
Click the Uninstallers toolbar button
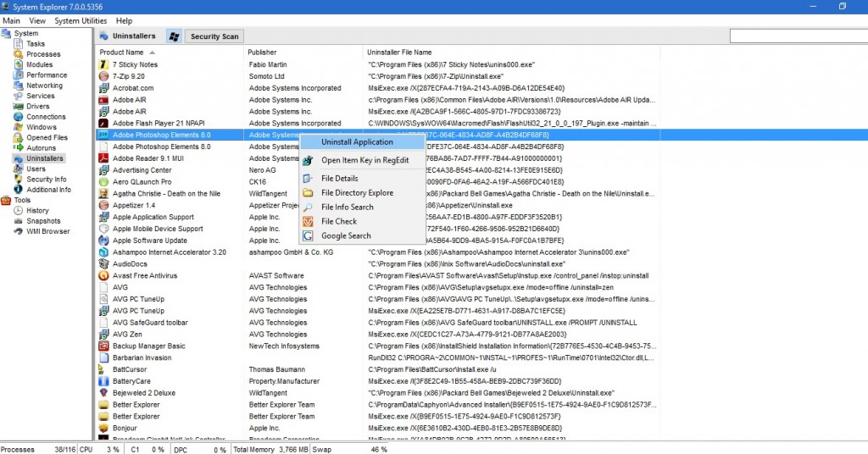point(128,36)
